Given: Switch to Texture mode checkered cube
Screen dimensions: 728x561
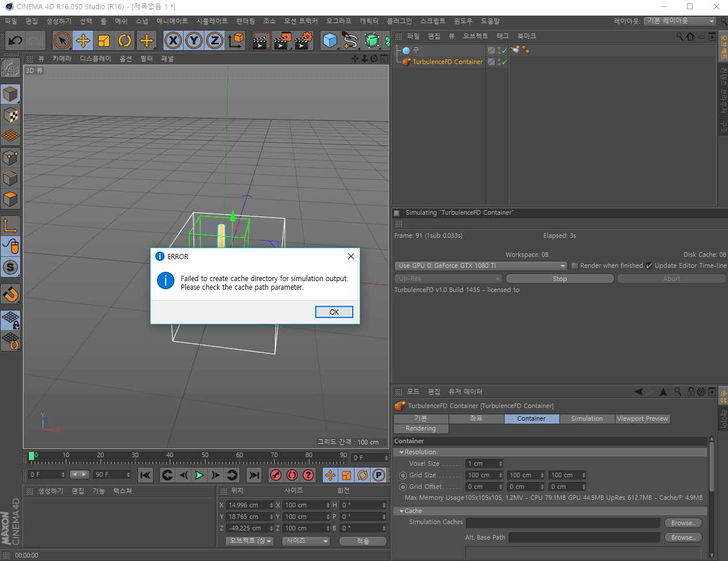Looking at the screenshot, I should (x=10, y=115).
